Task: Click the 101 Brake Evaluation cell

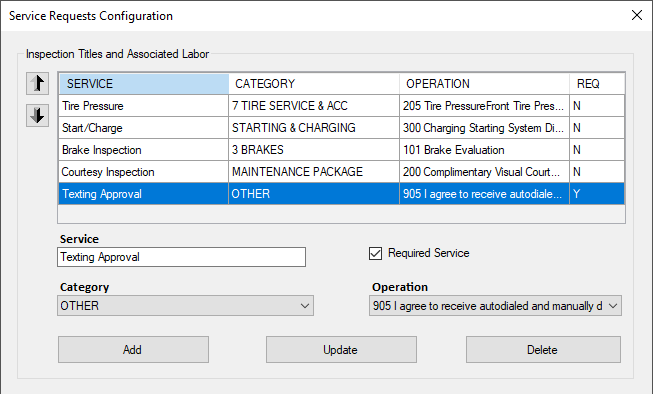Action: (484, 150)
